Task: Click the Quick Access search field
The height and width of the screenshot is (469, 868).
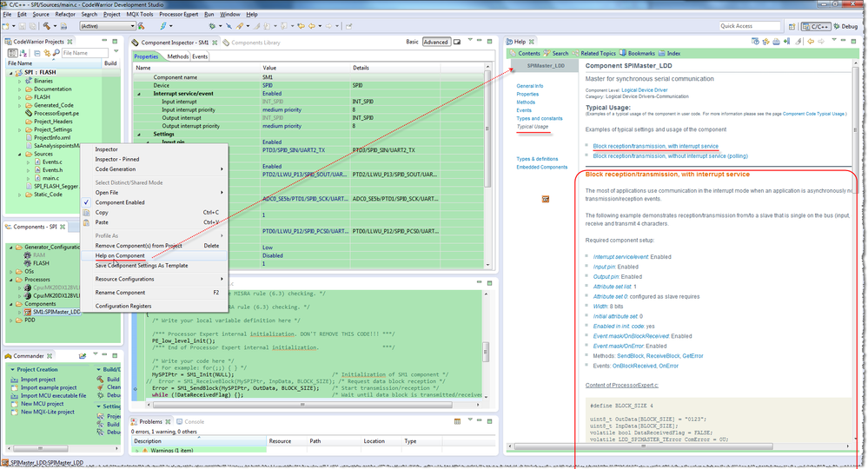Action: pyautogui.click(x=750, y=26)
